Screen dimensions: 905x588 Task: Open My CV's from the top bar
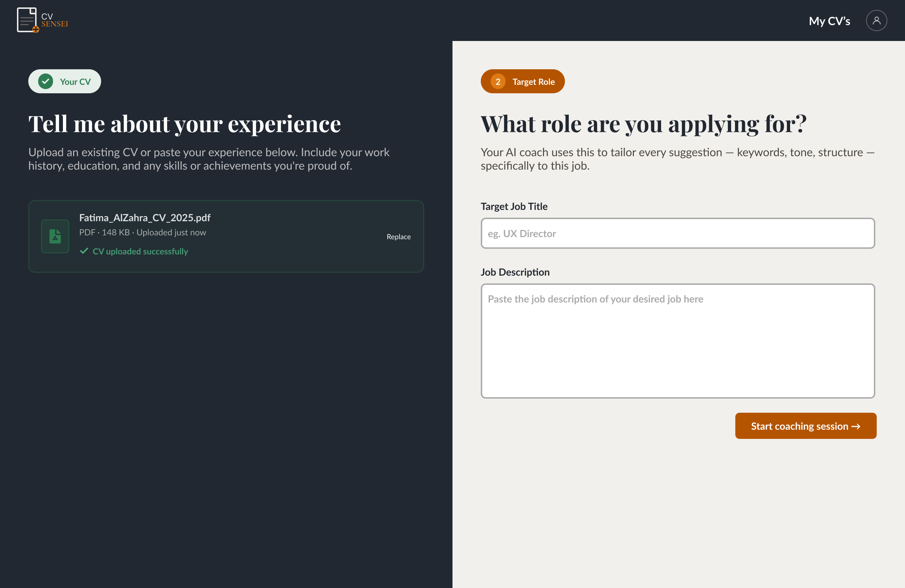829,21
